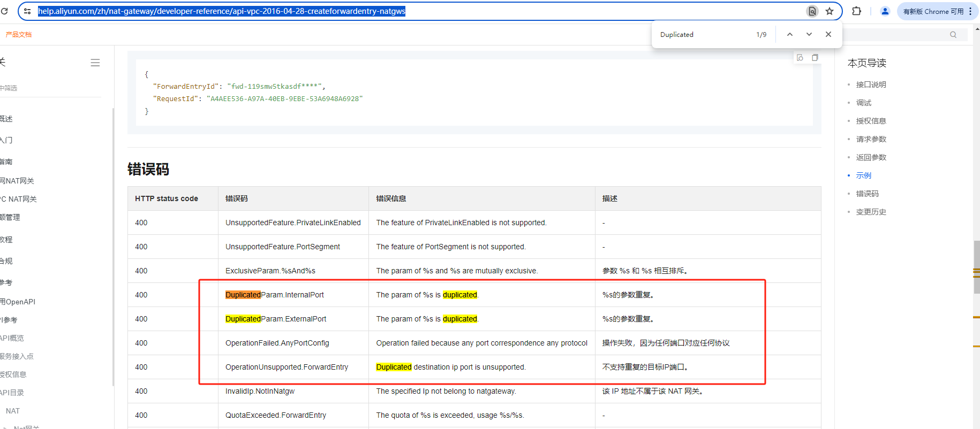
Task: Jump to 请求参数 section
Action: (871, 139)
